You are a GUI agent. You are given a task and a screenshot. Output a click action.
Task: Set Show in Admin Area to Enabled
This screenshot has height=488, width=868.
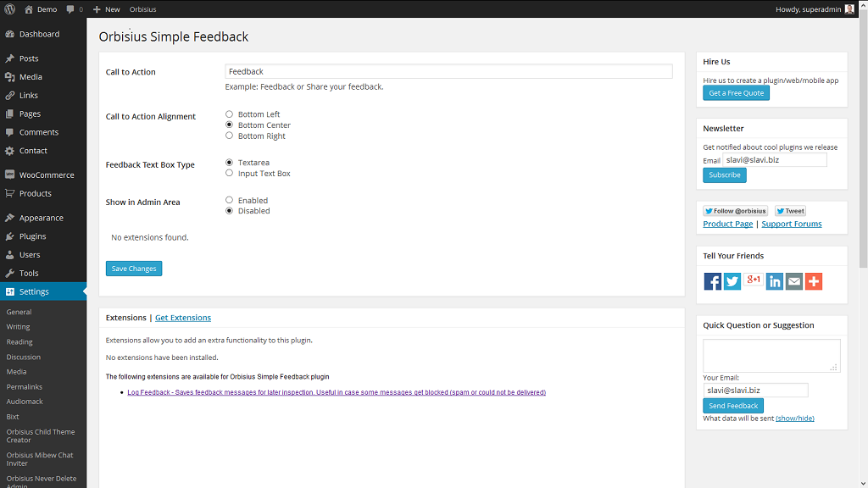pyautogui.click(x=229, y=200)
